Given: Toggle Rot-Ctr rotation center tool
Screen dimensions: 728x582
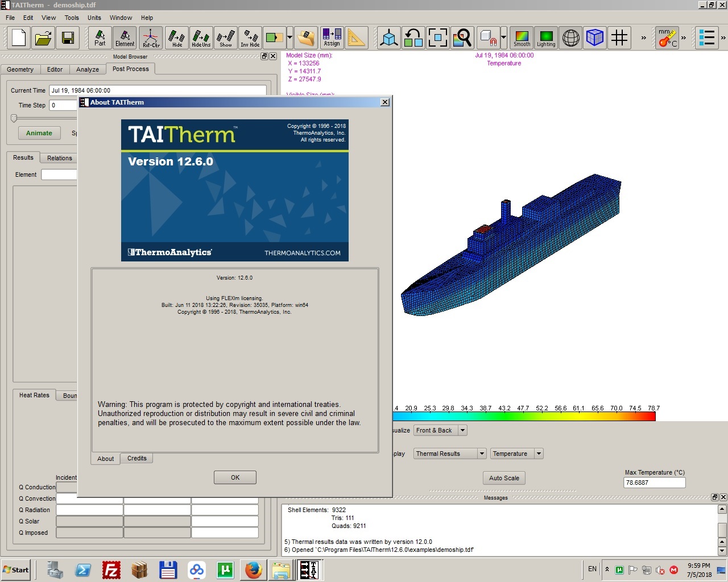Looking at the screenshot, I should click(151, 38).
